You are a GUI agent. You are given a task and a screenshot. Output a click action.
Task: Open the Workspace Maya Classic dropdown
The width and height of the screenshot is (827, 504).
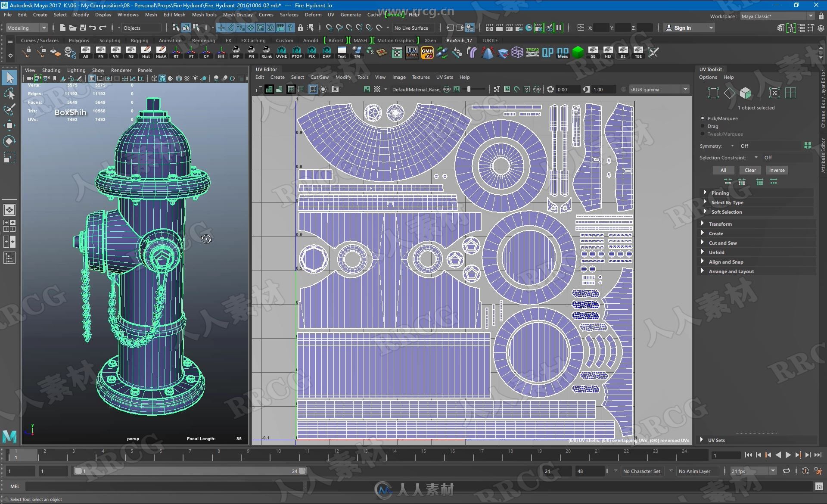click(x=777, y=16)
